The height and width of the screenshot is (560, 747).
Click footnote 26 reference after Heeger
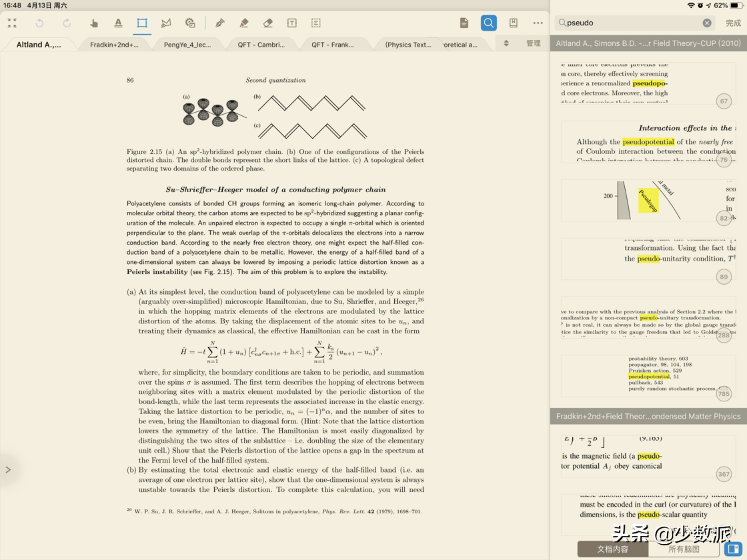pos(421,299)
